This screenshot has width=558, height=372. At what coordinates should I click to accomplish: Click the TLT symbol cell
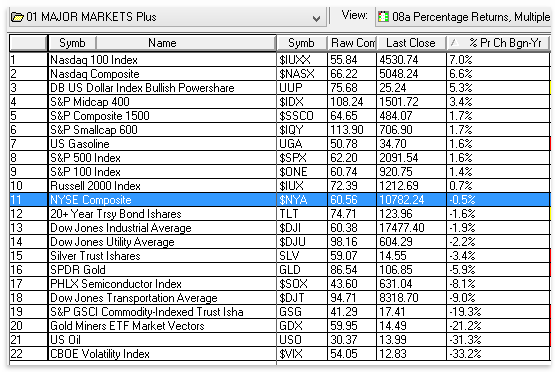tap(302, 214)
